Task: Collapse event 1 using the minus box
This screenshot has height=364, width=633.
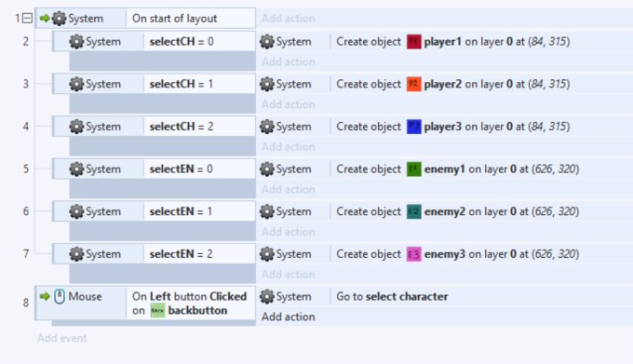Action: pos(27,19)
